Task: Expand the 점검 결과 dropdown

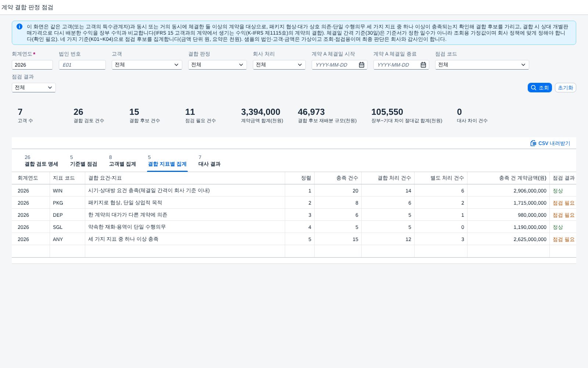Action: click(x=50, y=88)
